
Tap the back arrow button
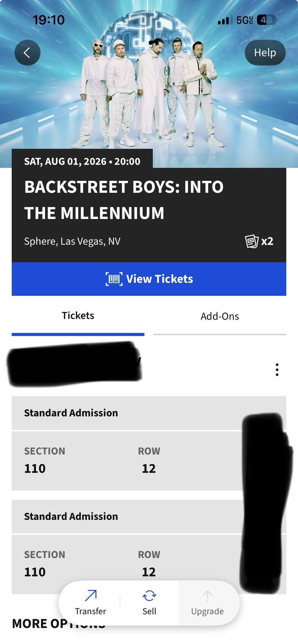(x=27, y=53)
